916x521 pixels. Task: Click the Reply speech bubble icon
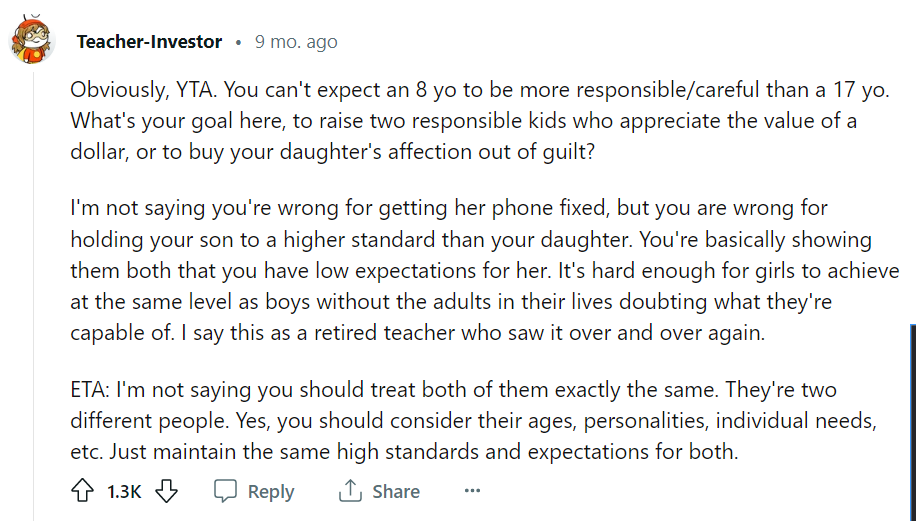[225, 491]
